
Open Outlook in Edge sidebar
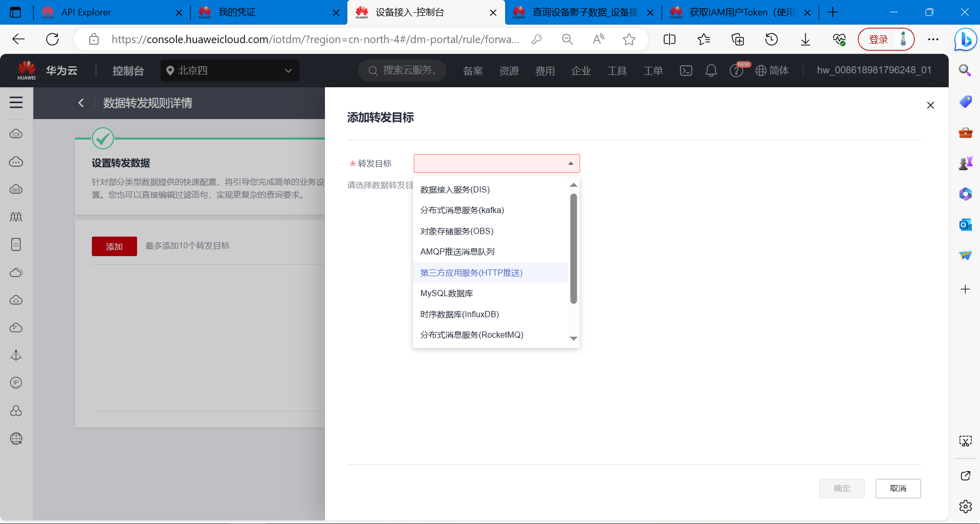965,224
